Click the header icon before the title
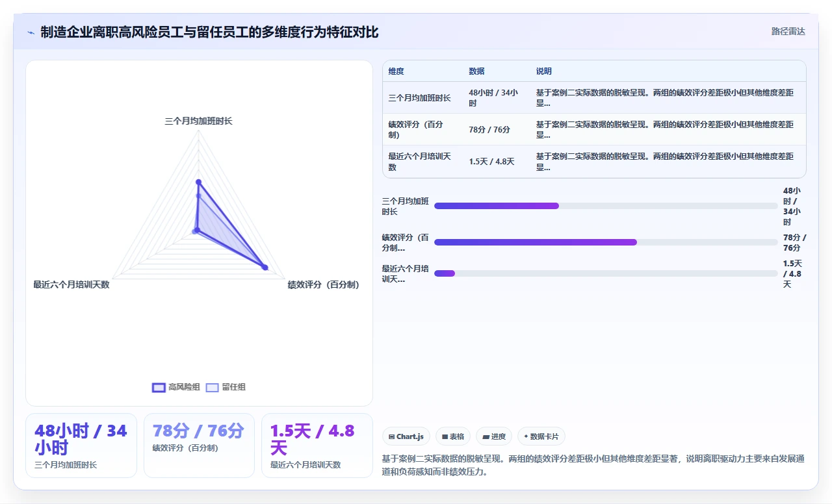The image size is (832, 504). pyautogui.click(x=31, y=32)
